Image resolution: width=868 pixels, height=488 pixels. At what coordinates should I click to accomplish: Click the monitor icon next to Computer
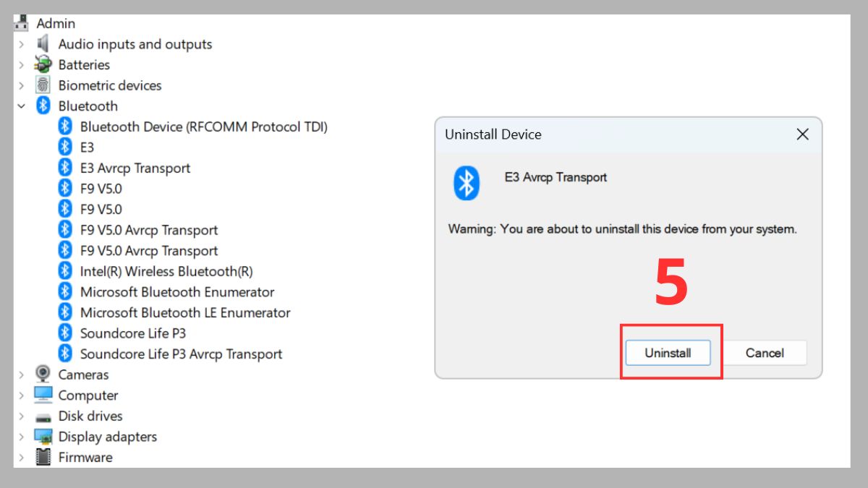(x=42, y=395)
